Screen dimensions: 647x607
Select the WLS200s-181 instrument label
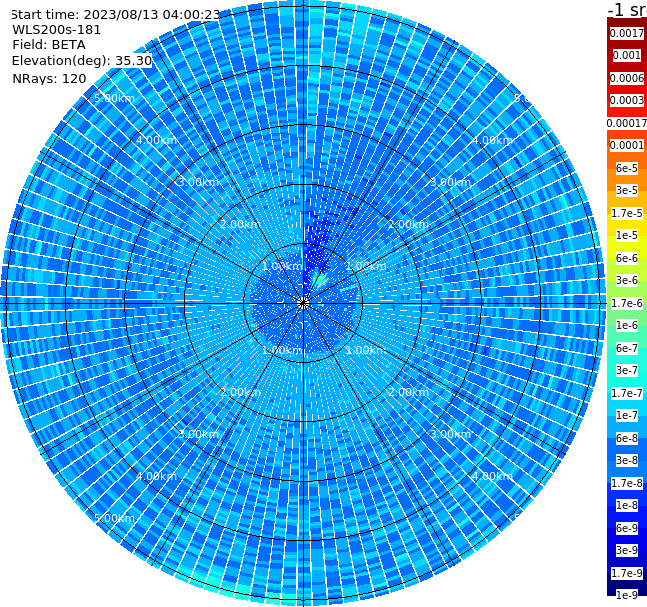tap(56, 30)
